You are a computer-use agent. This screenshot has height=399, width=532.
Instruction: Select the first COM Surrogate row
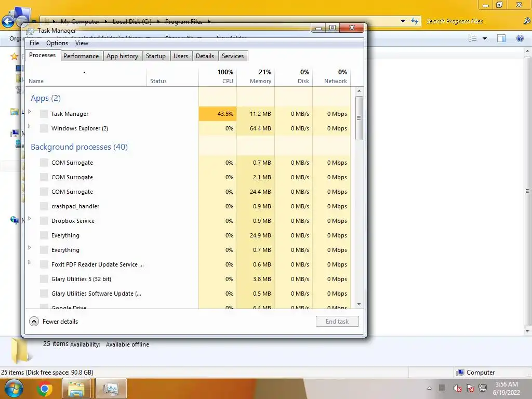pyautogui.click(x=188, y=163)
